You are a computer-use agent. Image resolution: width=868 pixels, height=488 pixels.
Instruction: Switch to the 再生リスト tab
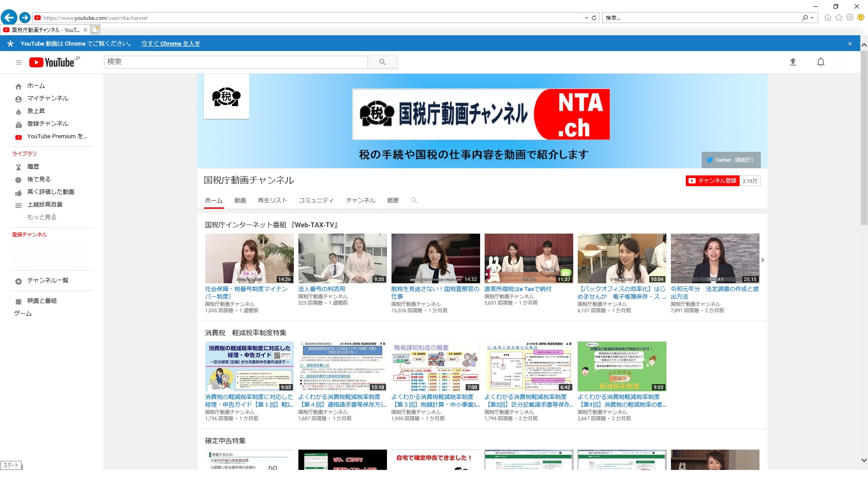pyautogui.click(x=273, y=201)
